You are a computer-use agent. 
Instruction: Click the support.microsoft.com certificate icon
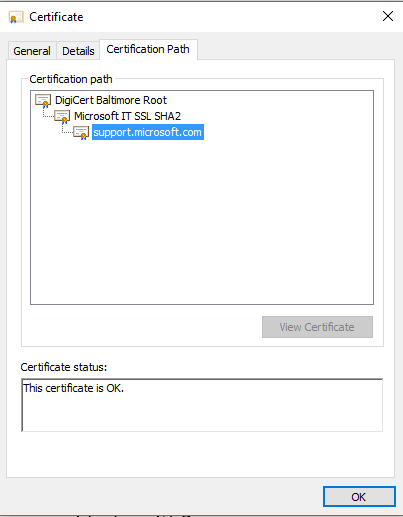click(81, 133)
